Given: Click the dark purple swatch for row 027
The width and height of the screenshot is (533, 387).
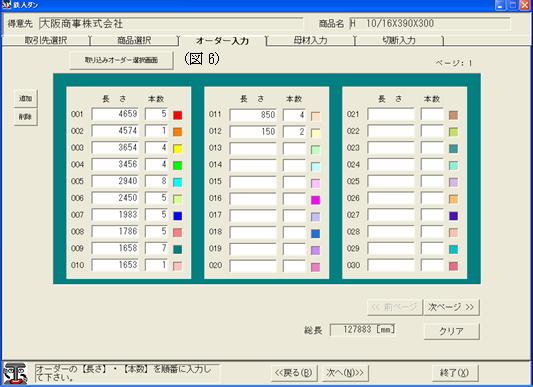Looking at the screenshot, I should pos(453,216).
